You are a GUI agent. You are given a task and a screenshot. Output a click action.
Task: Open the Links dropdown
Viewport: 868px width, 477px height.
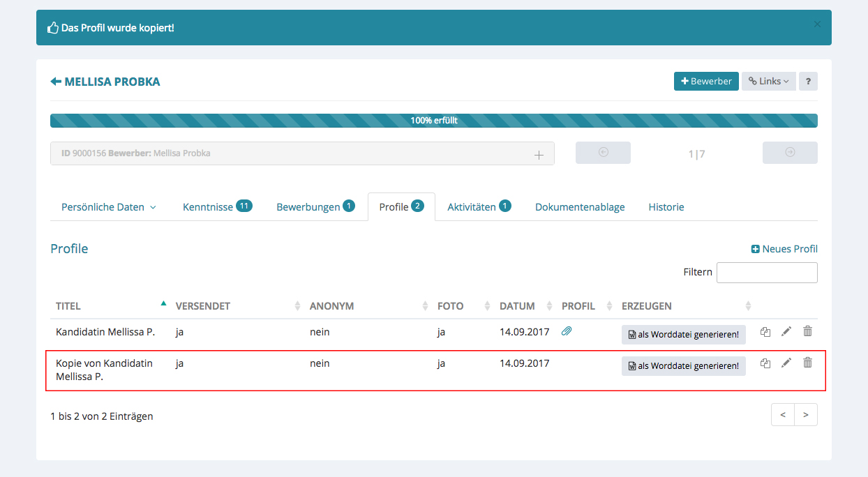pos(768,82)
